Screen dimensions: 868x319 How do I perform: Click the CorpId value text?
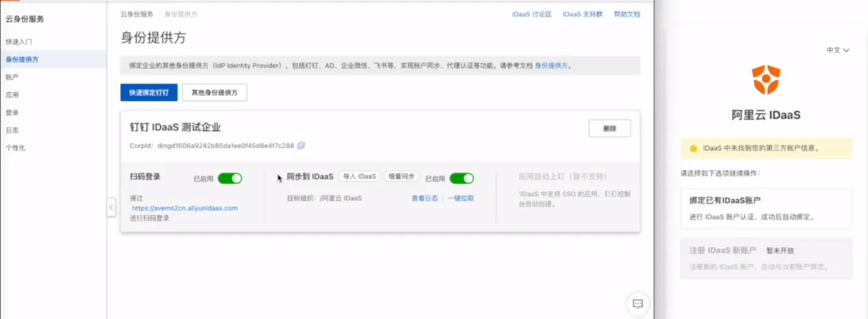[226, 145]
